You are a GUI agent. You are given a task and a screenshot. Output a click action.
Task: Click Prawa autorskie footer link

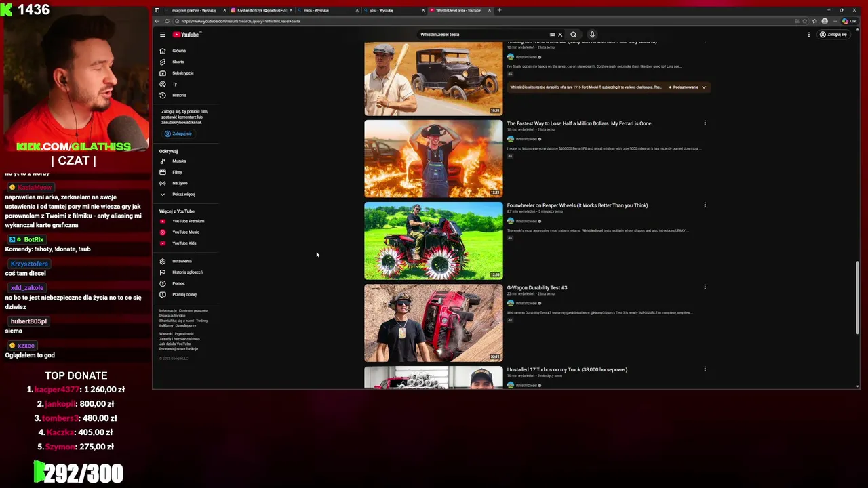(x=172, y=316)
